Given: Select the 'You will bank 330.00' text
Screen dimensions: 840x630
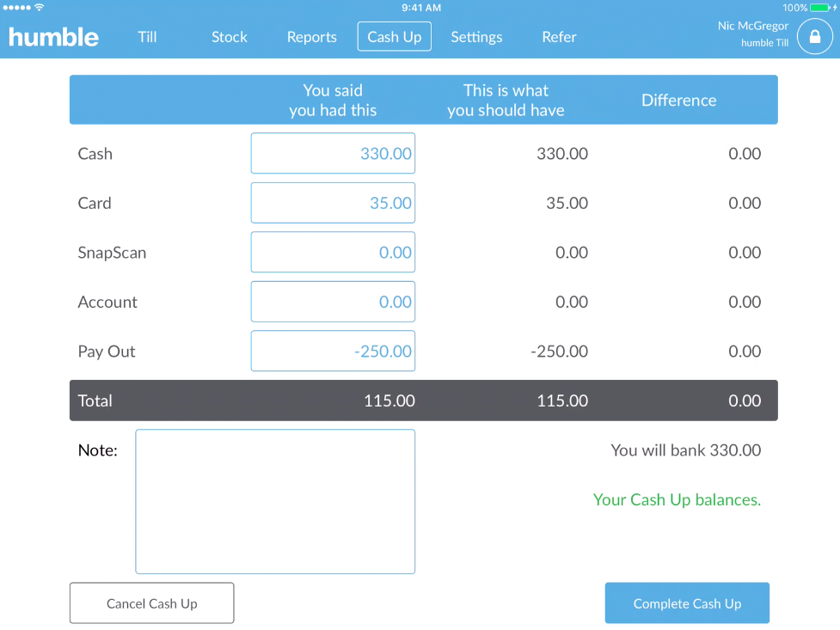Looking at the screenshot, I should [x=686, y=450].
